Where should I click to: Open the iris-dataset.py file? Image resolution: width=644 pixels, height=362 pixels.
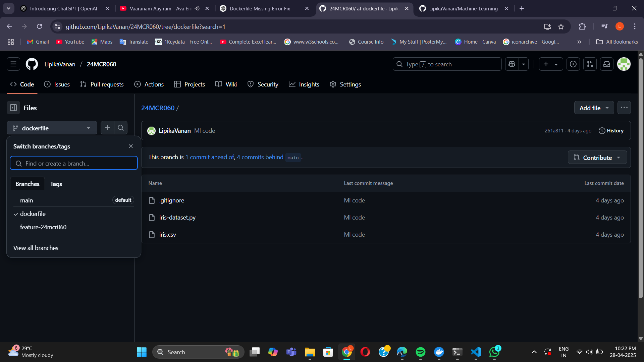click(x=177, y=218)
